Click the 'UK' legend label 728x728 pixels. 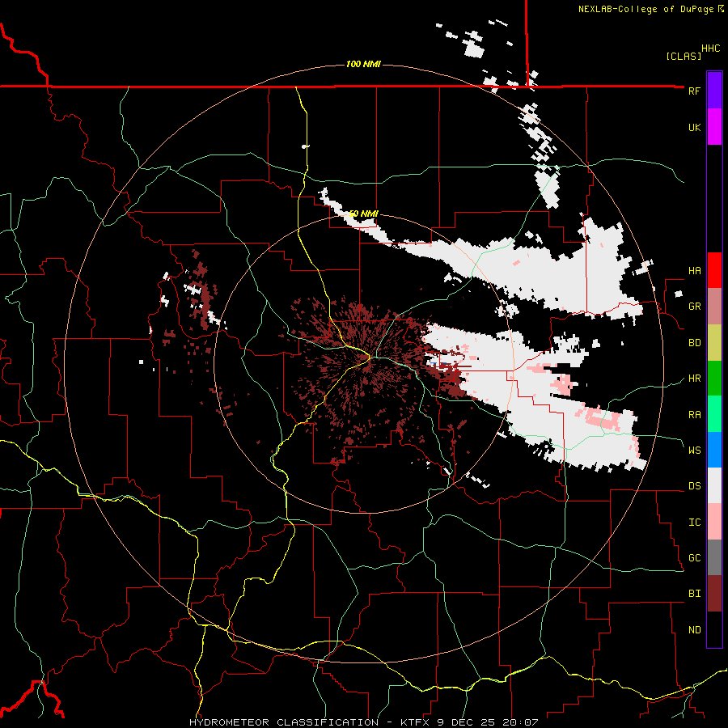point(694,127)
